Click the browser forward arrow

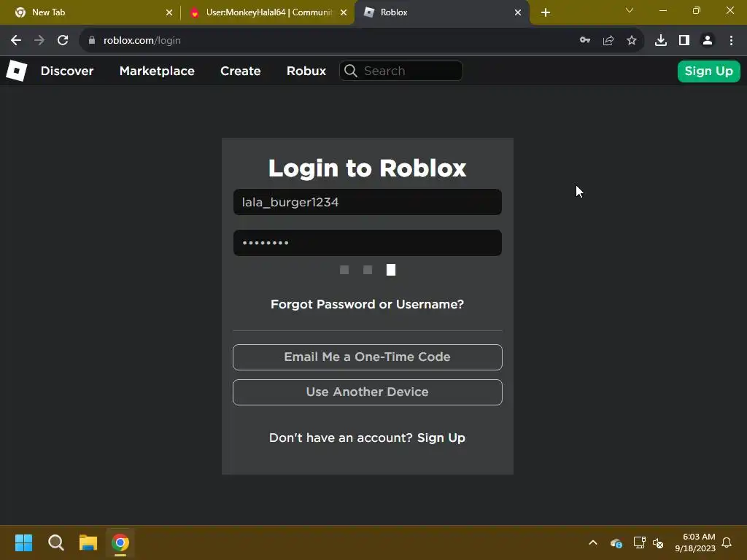point(39,41)
